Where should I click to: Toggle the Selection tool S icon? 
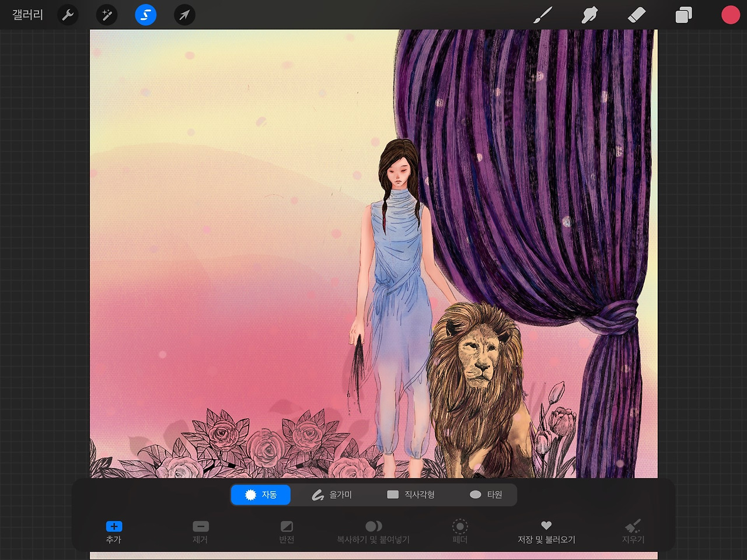[146, 15]
